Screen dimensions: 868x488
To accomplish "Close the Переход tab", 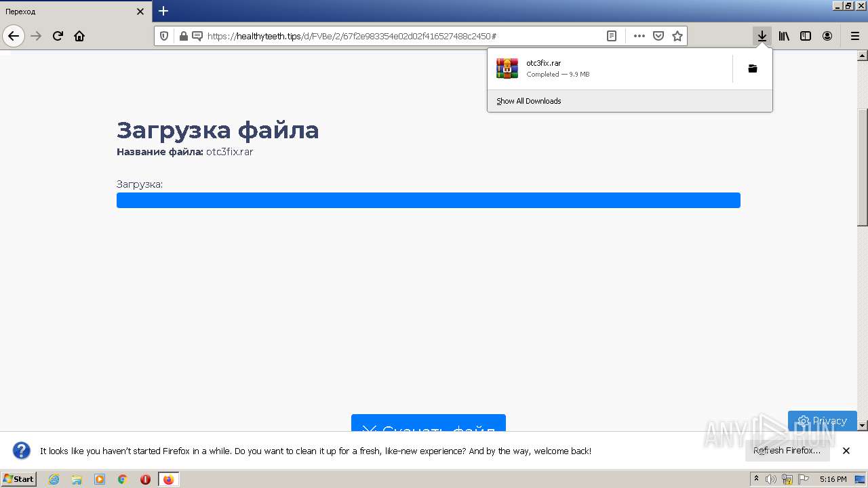I will [x=140, y=12].
